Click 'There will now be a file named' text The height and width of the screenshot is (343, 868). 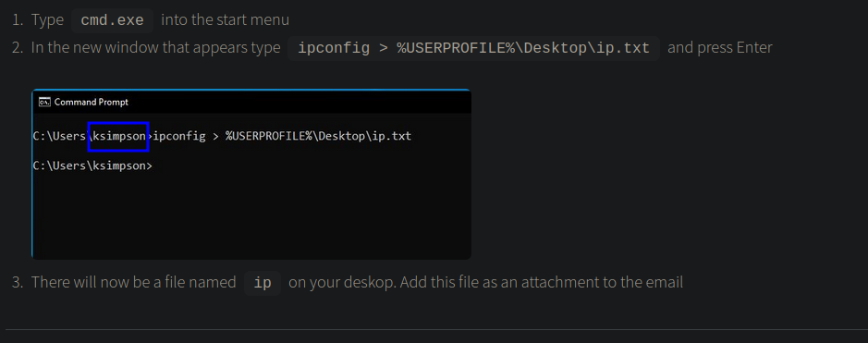(133, 282)
